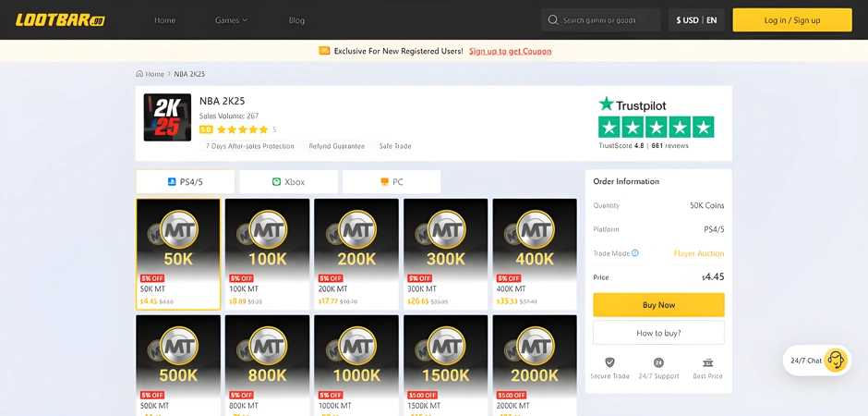Select the 400K MT coin card
Screen dimensions: 868x416
pos(535,254)
